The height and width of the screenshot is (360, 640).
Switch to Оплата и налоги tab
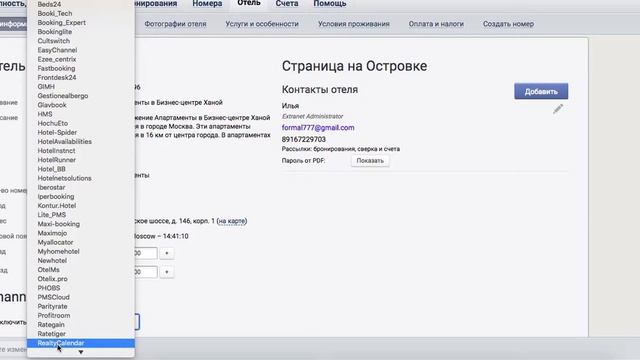click(436, 24)
